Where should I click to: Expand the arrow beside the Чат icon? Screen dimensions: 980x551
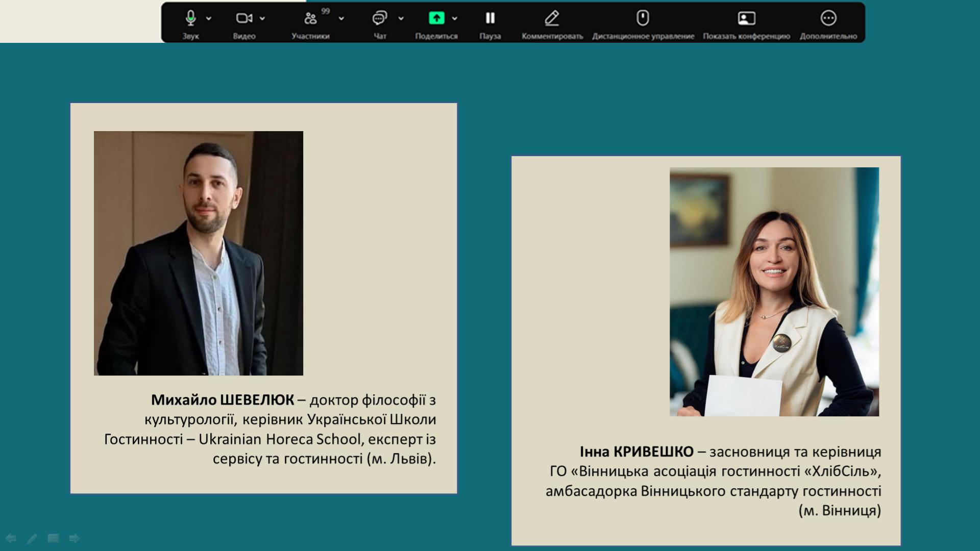(401, 18)
